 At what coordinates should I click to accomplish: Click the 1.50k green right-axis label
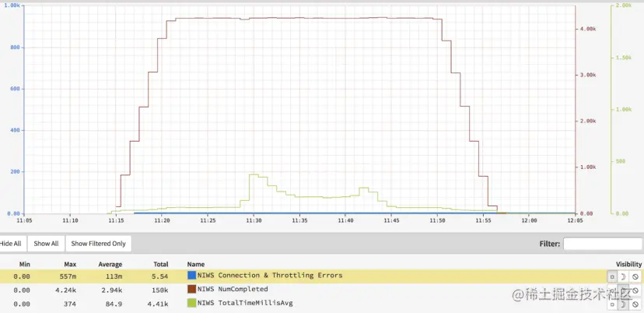(x=624, y=58)
